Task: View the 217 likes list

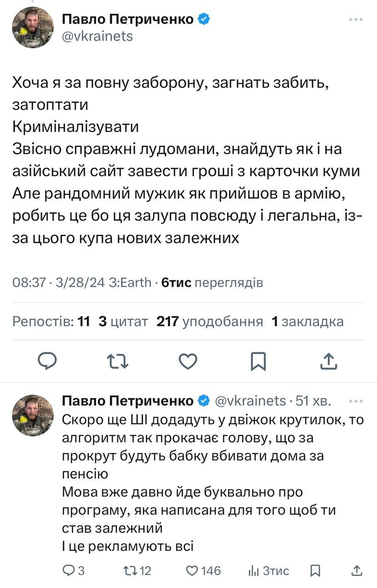Action: (210, 322)
